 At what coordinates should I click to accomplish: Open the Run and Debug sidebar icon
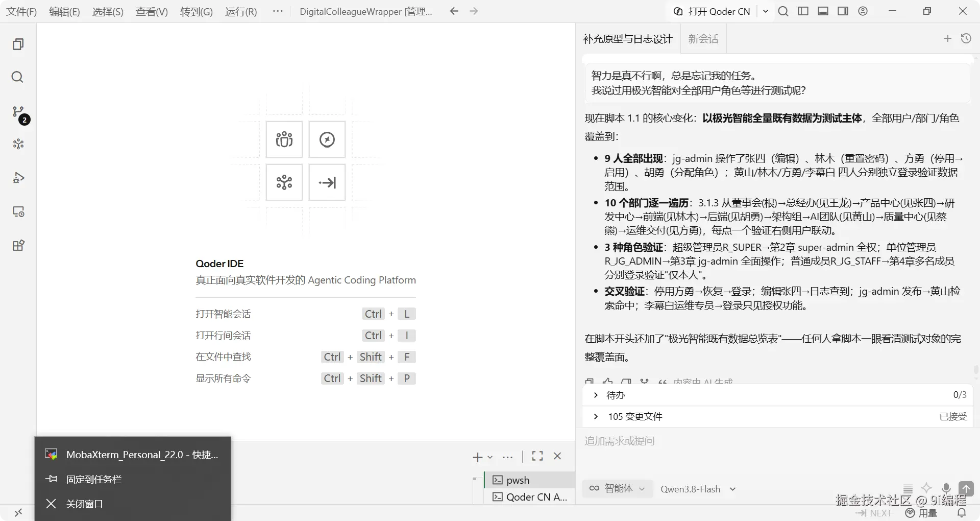pos(18,178)
